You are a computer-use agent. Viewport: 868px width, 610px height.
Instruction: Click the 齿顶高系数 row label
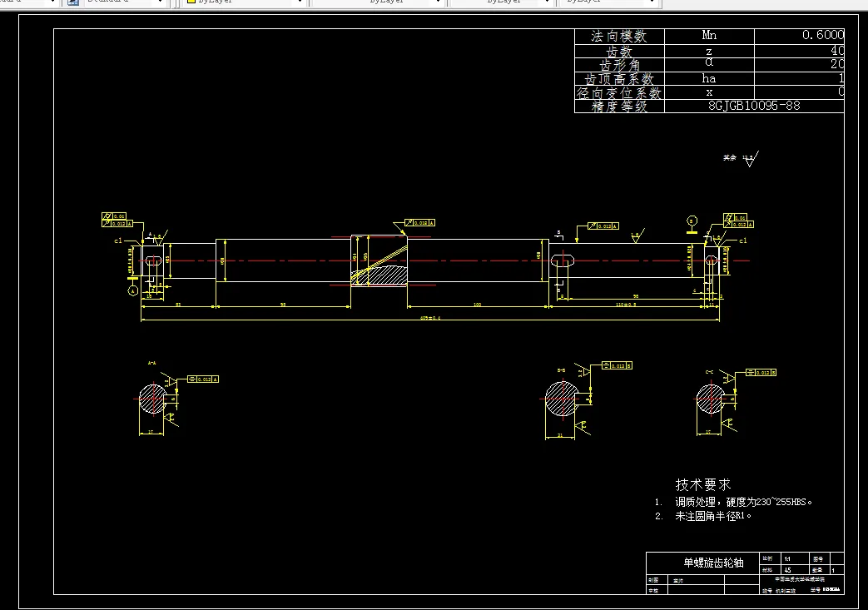point(619,79)
